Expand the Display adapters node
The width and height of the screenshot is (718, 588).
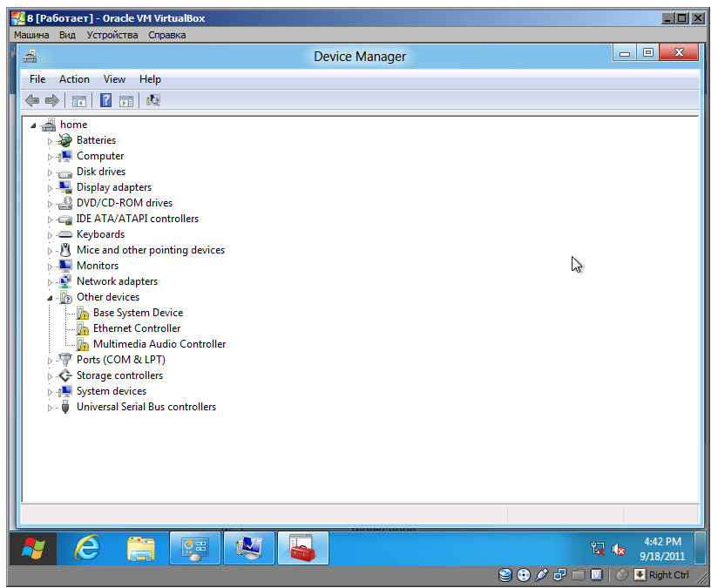51,187
